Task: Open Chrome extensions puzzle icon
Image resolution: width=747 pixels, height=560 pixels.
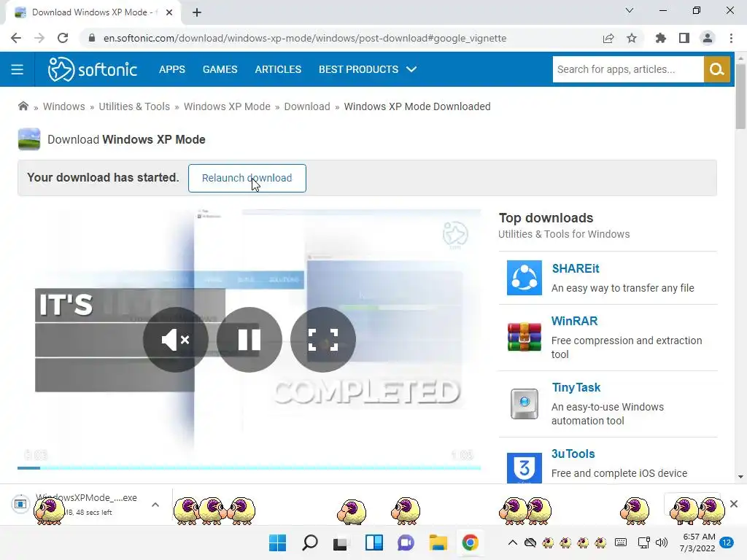Action: coord(660,38)
